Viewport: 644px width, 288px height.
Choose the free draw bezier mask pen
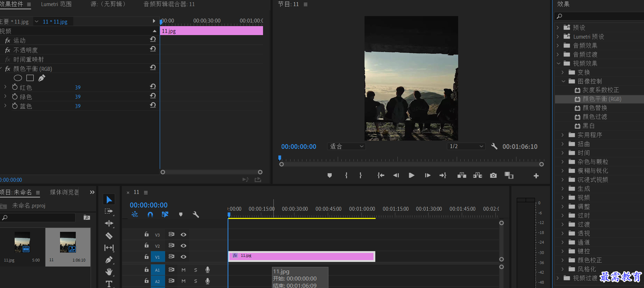[42, 78]
